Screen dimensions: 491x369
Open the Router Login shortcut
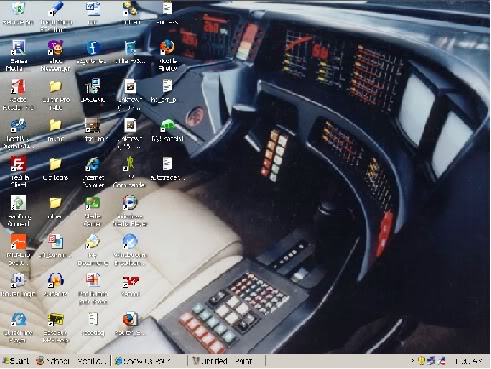[x=18, y=280]
